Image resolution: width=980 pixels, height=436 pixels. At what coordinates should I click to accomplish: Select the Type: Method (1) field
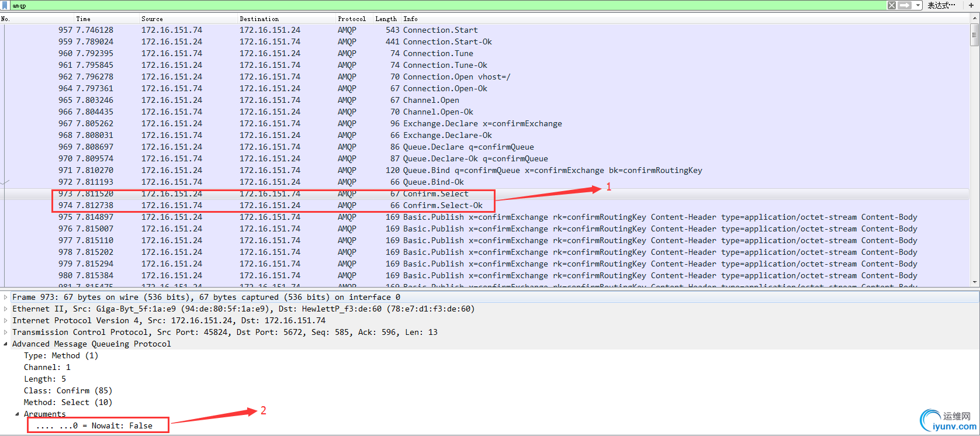point(61,355)
